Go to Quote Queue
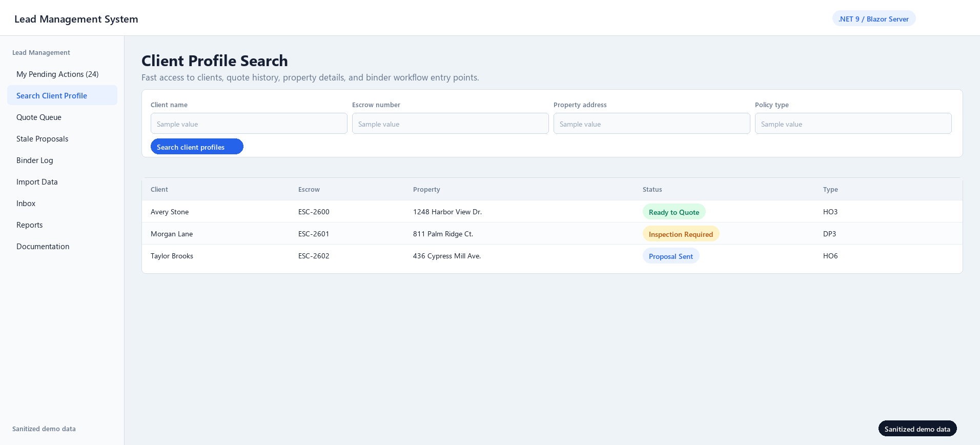 [62, 117]
